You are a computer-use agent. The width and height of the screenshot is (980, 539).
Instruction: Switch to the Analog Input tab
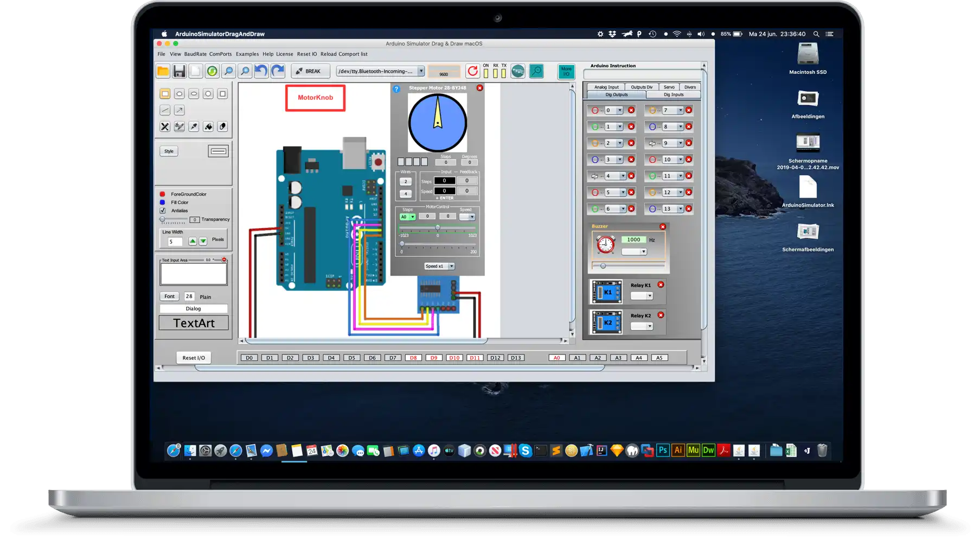pyautogui.click(x=606, y=87)
